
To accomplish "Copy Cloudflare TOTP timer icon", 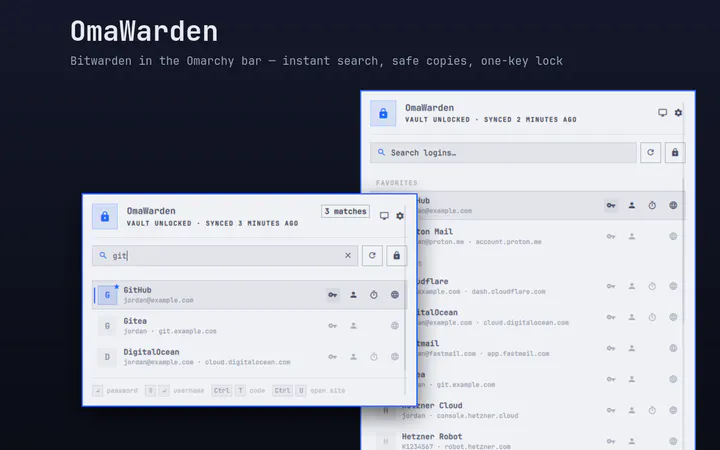I will (652, 286).
